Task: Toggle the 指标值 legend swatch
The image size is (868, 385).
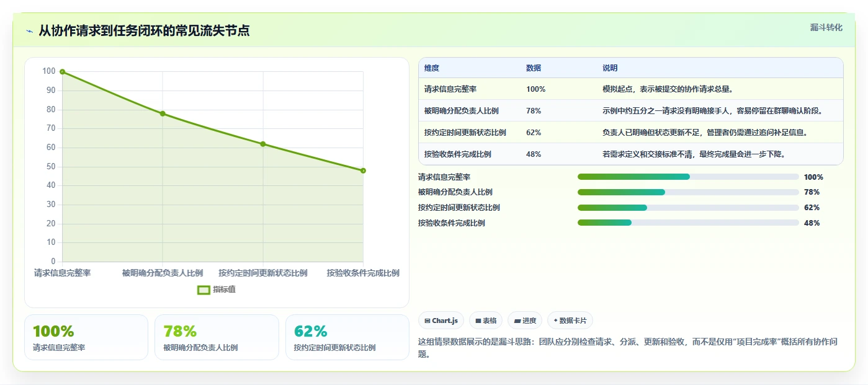Action: [204, 290]
